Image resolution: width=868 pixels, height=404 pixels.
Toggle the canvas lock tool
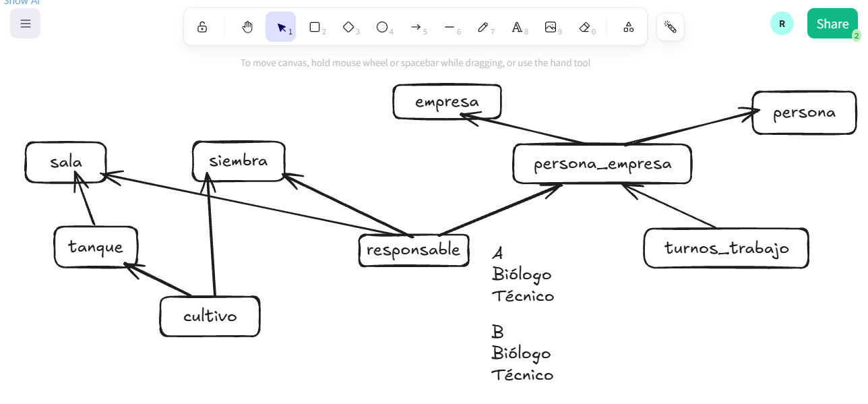pos(202,27)
